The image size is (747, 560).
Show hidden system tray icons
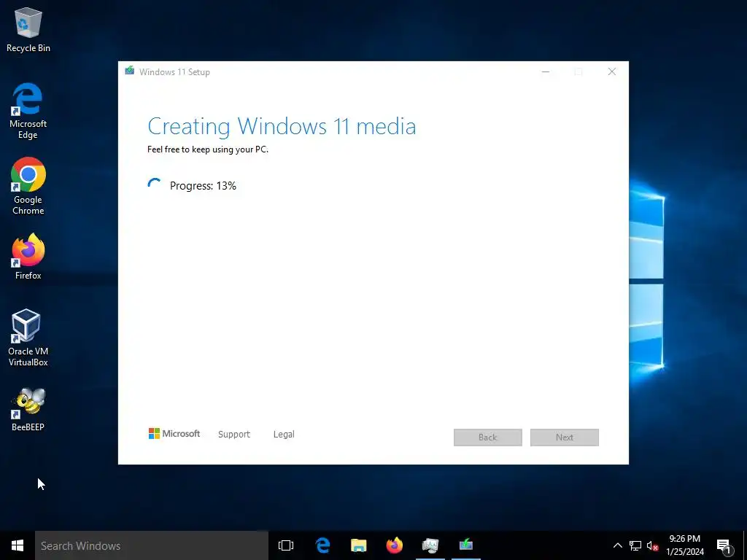(617, 545)
